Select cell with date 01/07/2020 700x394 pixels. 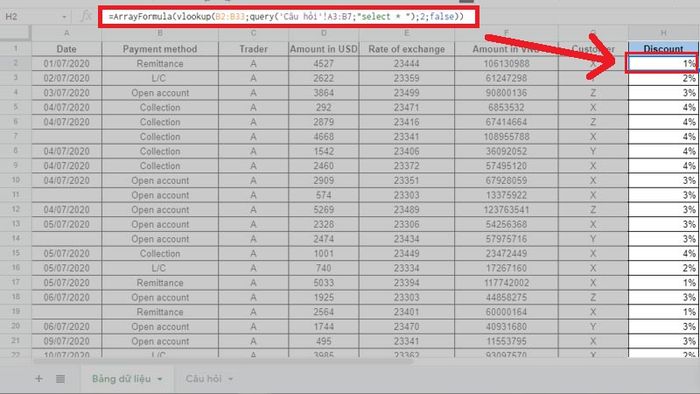(x=67, y=64)
